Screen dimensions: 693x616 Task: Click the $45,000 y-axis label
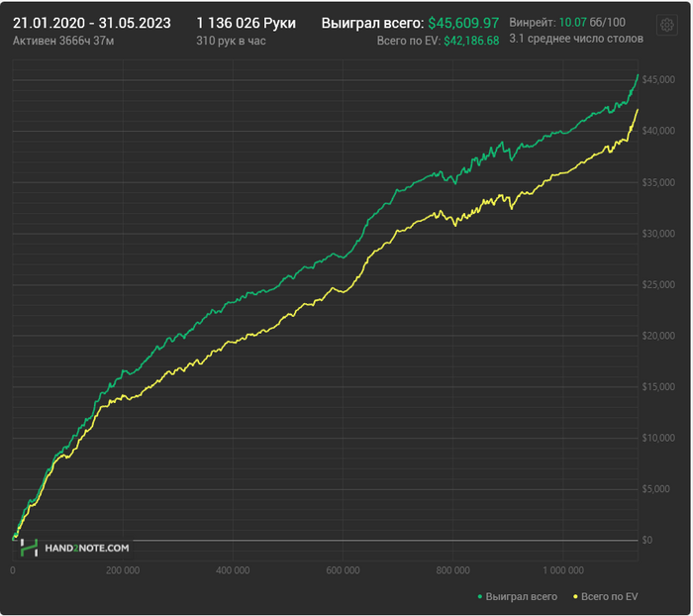pyautogui.click(x=658, y=79)
